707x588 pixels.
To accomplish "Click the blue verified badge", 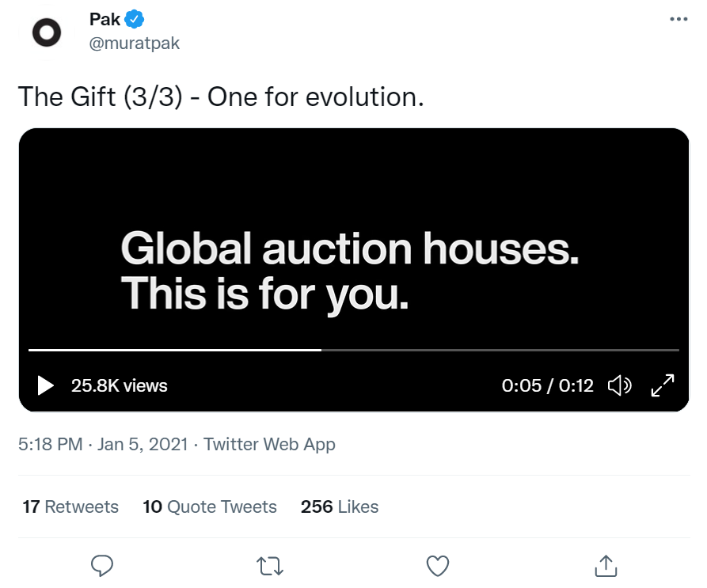I will pyautogui.click(x=135, y=20).
